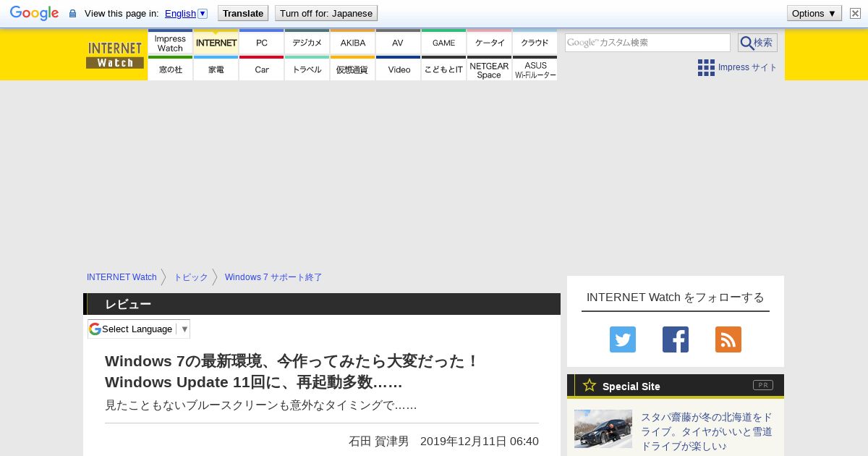
Task: Click the PR badge
Action: [763, 385]
